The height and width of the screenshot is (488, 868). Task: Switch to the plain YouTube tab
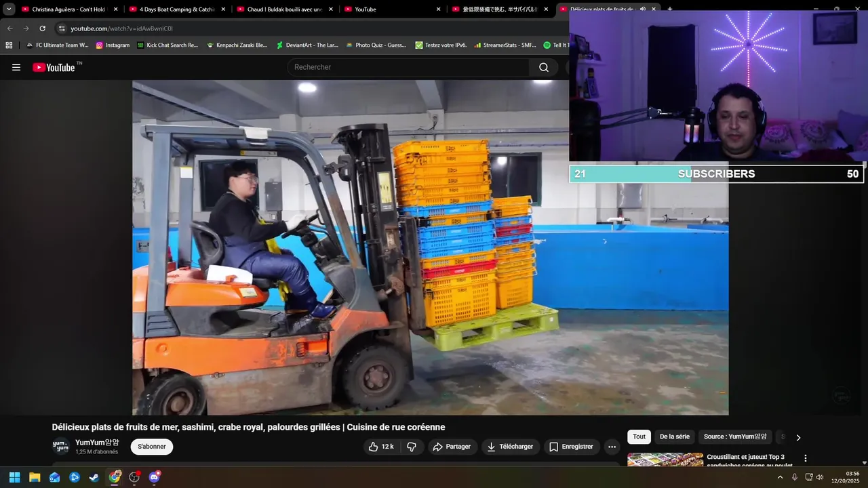(393, 9)
